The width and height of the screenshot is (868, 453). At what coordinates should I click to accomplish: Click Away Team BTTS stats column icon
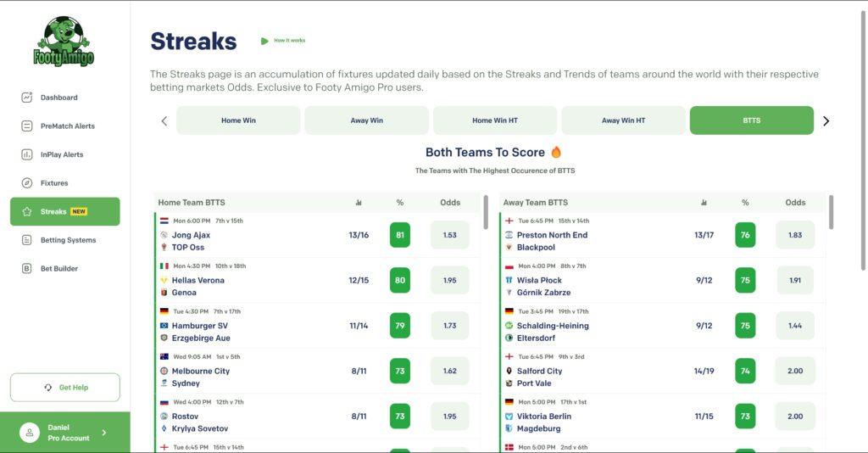tap(704, 203)
